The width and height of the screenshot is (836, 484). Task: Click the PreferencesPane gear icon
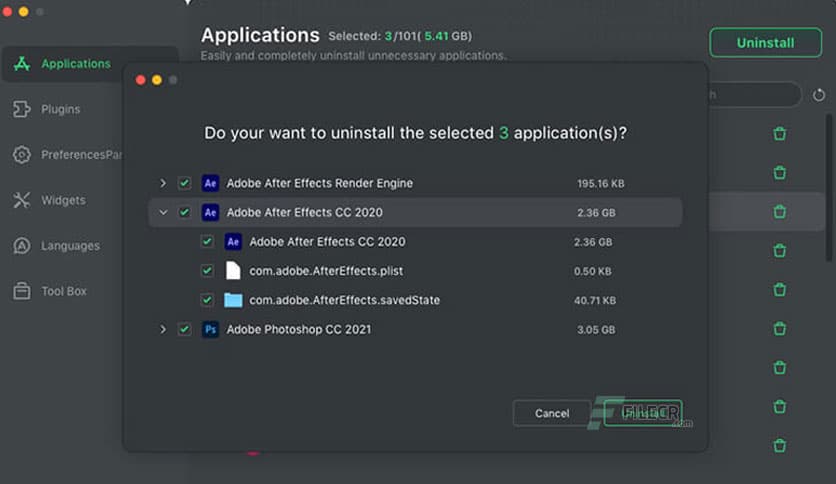[22, 155]
